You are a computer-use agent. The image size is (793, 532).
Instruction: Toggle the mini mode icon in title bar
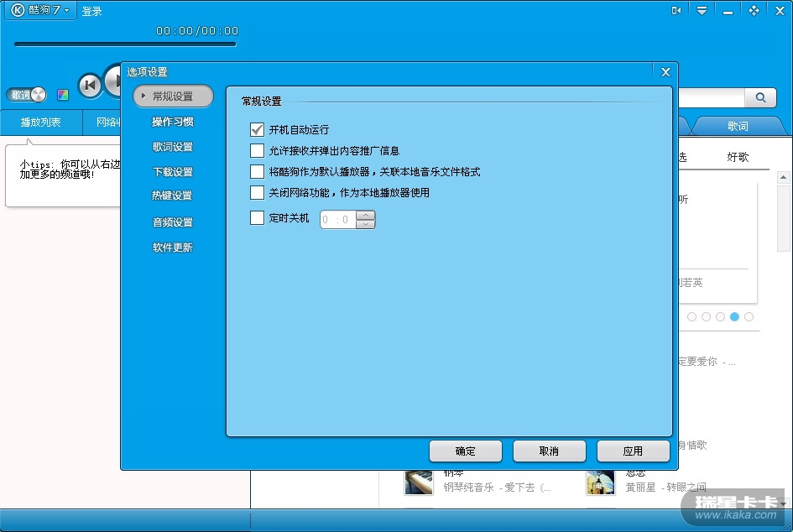click(676, 11)
